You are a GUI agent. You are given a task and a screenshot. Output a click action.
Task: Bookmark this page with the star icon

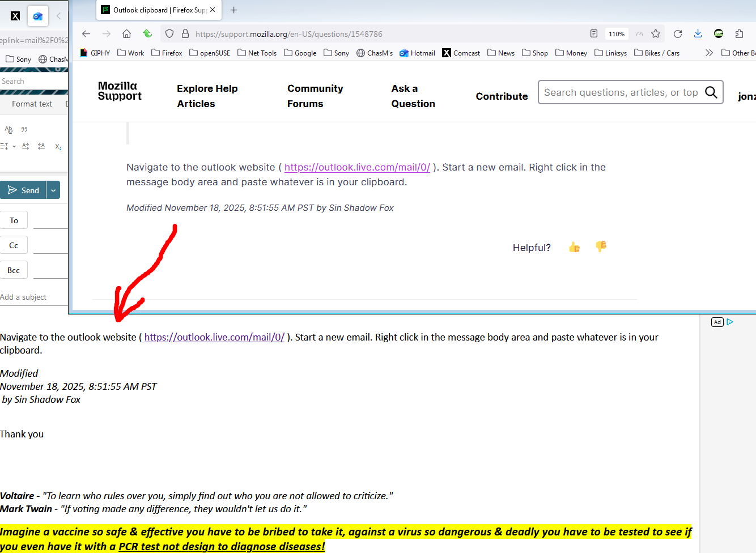click(x=656, y=34)
